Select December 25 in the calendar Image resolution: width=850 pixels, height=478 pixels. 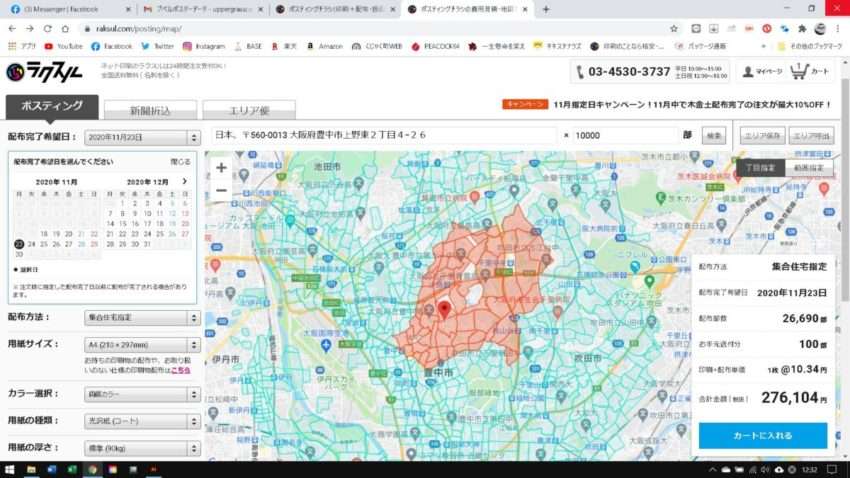pos(159,234)
